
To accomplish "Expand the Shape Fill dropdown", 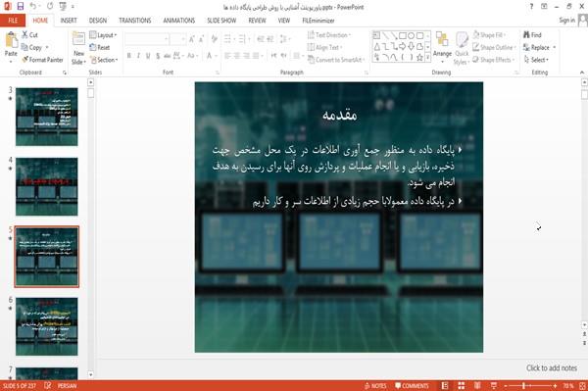I will click(x=489, y=35).
